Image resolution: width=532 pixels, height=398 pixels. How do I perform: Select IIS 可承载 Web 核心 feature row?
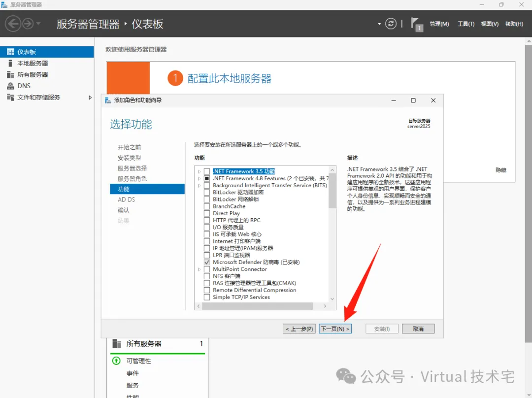click(x=237, y=234)
